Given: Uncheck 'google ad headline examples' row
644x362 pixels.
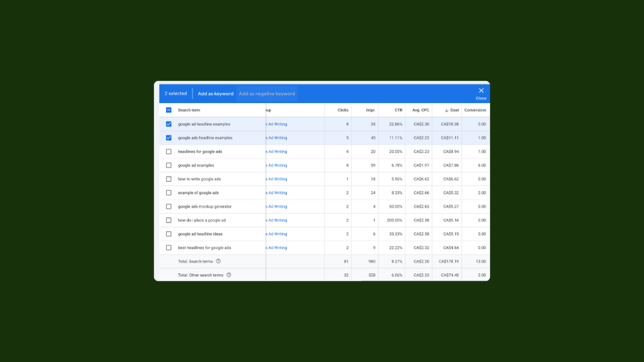Looking at the screenshot, I should pos(169,124).
